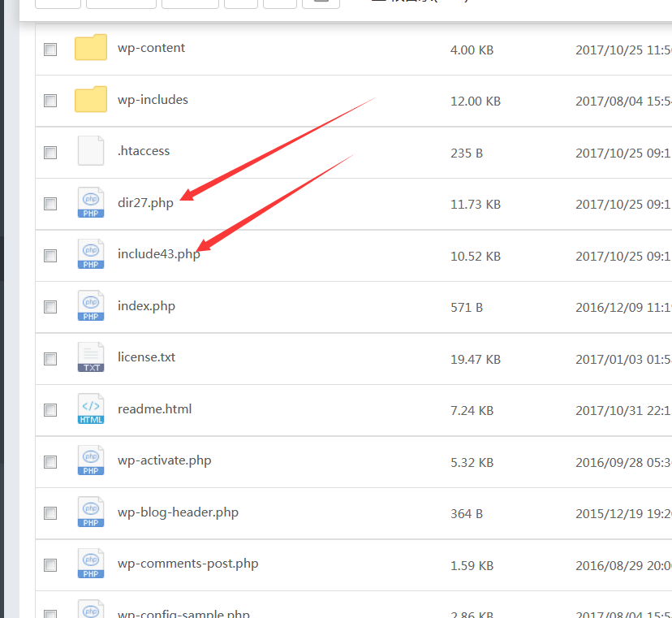Viewport: 672px width, 618px height.
Task: Mark the dir27.php checkbox
Action: [50, 204]
